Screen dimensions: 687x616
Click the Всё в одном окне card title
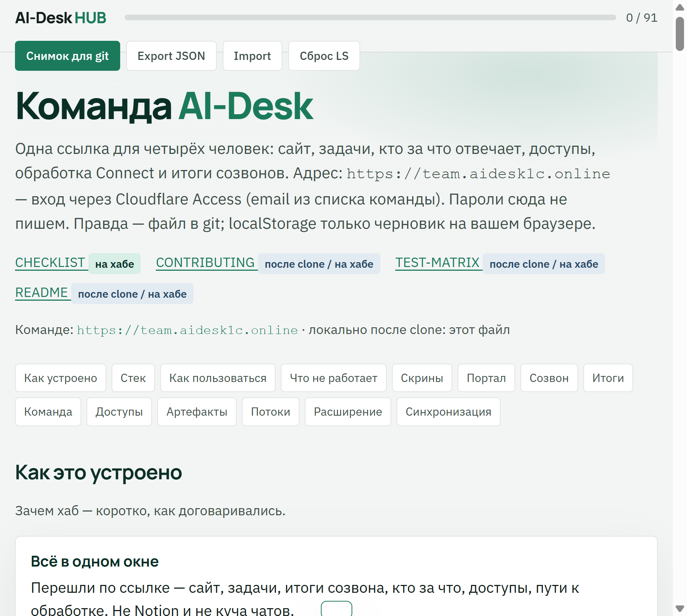pyautogui.click(x=95, y=562)
